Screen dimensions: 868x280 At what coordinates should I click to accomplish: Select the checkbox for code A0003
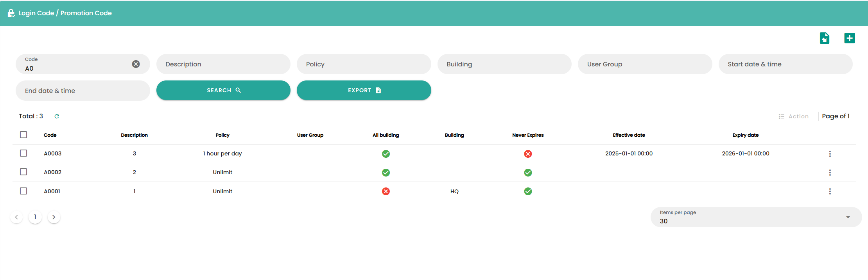coord(23,153)
